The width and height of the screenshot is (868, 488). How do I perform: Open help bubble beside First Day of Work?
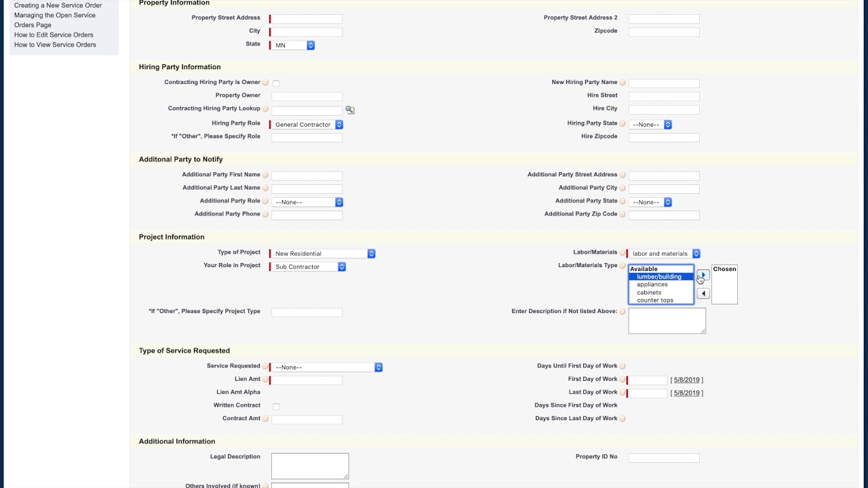pos(623,380)
